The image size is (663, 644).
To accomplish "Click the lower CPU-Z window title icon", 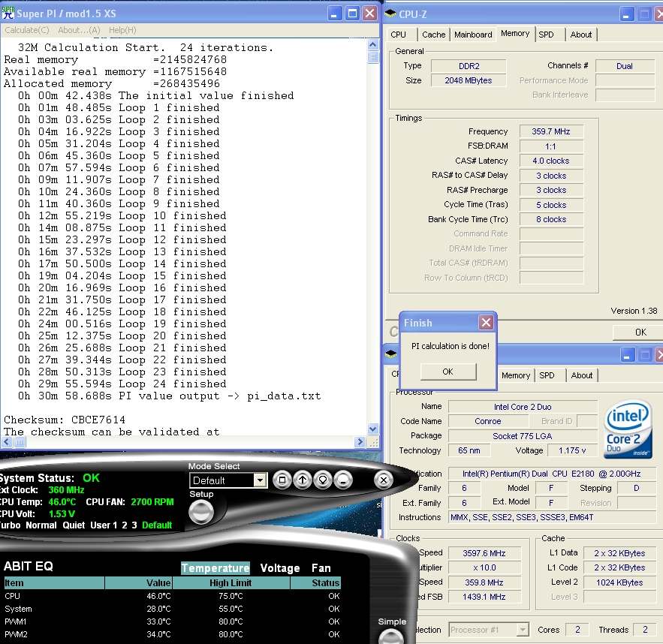I will 391,354.
